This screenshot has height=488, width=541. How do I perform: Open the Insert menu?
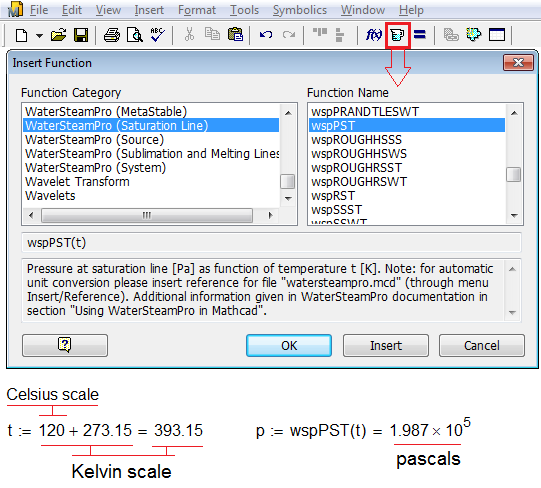149,10
